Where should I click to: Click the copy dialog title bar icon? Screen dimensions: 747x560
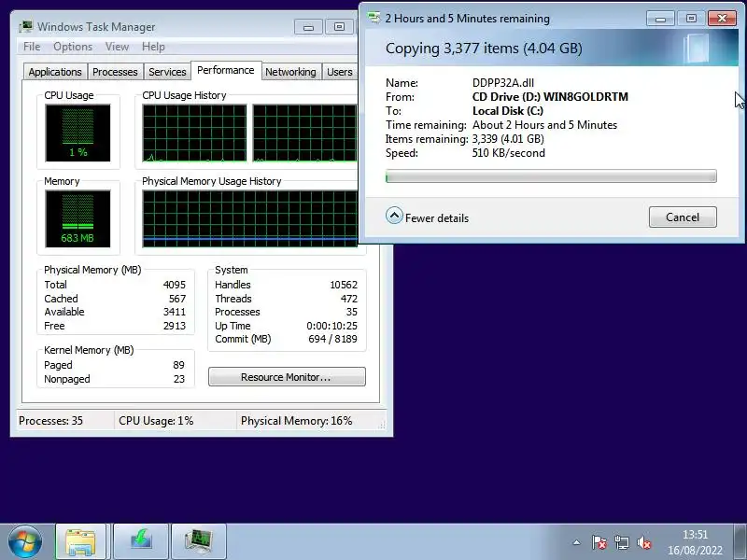(374, 18)
